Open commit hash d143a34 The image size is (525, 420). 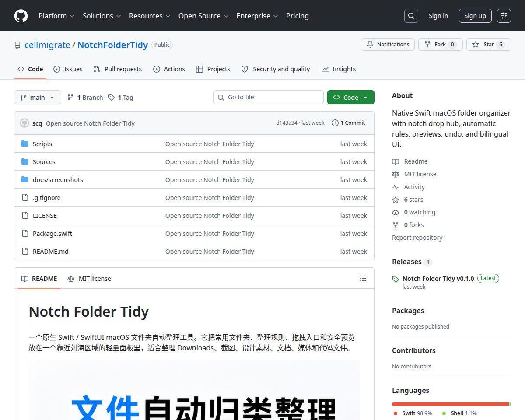click(287, 123)
